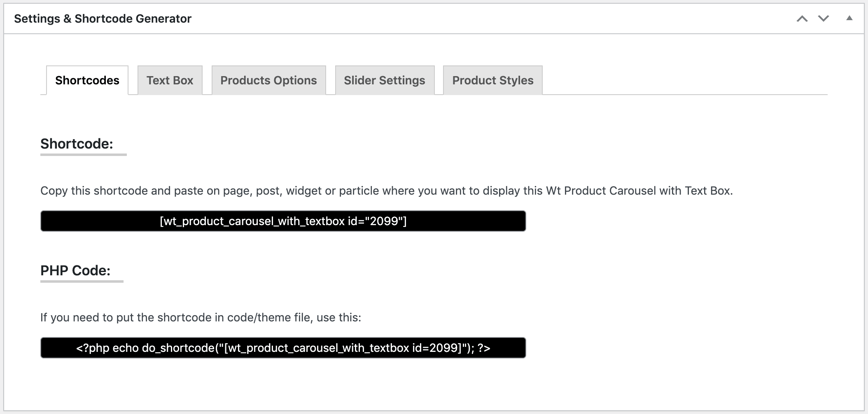Click the 'Copy this shortcode and paste' instruction text
The image size is (868, 414).
[387, 191]
